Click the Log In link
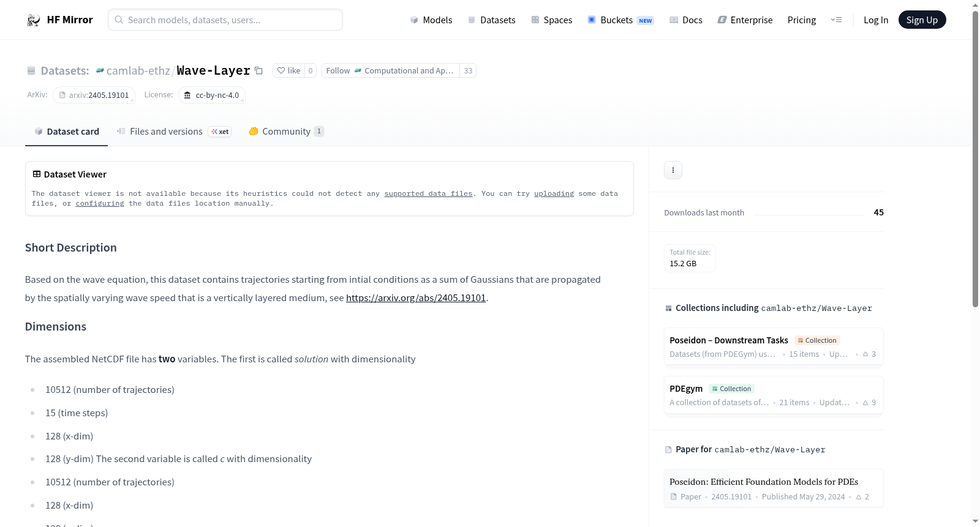 pyautogui.click(x=876, y=20)
